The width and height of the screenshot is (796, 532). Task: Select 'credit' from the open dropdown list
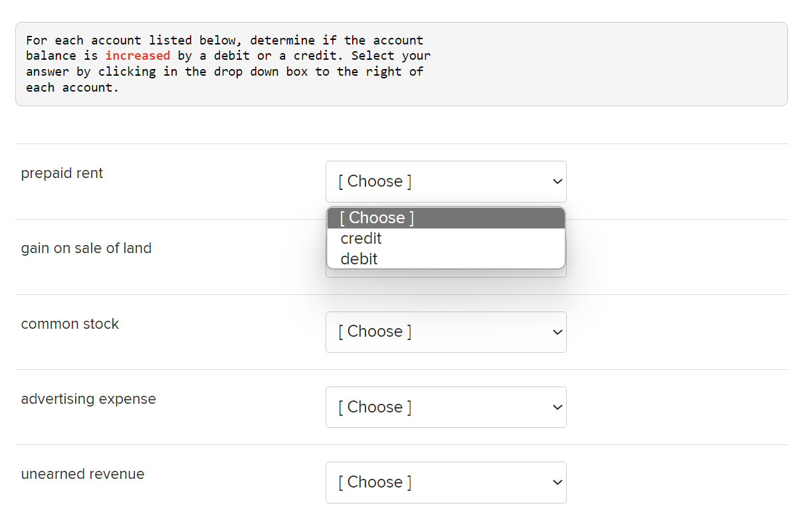pyautogui.click(x=361, y=238)
